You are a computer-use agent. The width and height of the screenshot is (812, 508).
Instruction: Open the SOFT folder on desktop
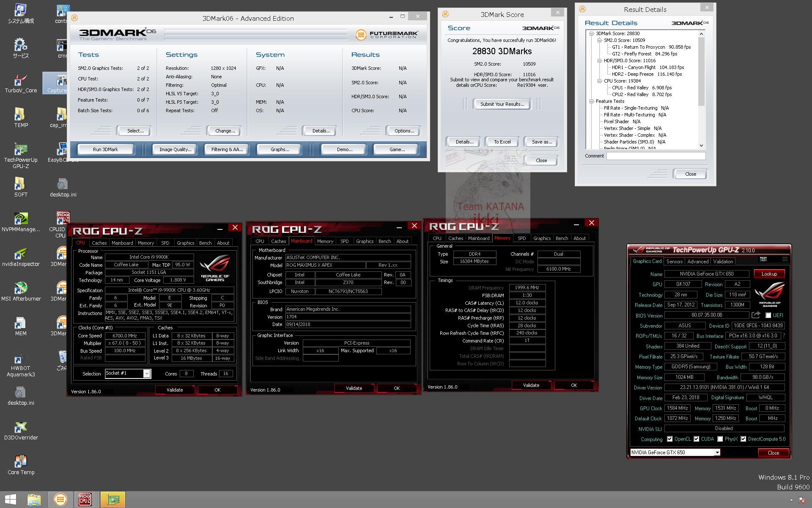(x=21, y=187)
